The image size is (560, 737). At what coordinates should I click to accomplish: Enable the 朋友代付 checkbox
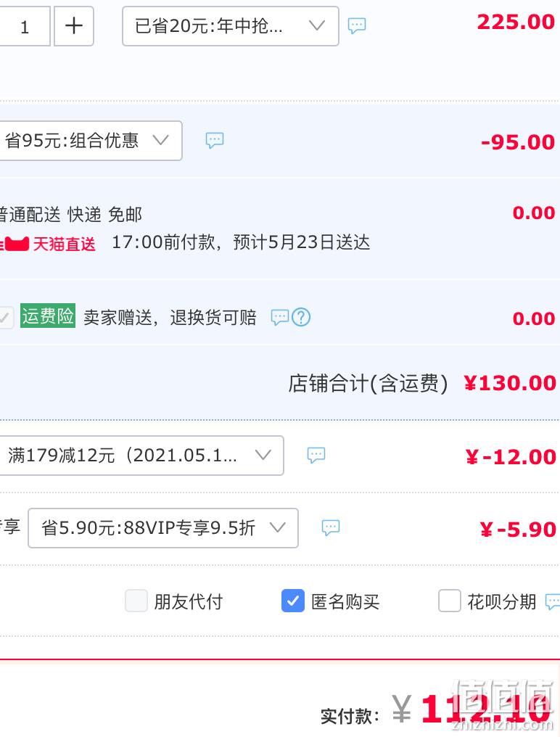[x=136, y=601]
